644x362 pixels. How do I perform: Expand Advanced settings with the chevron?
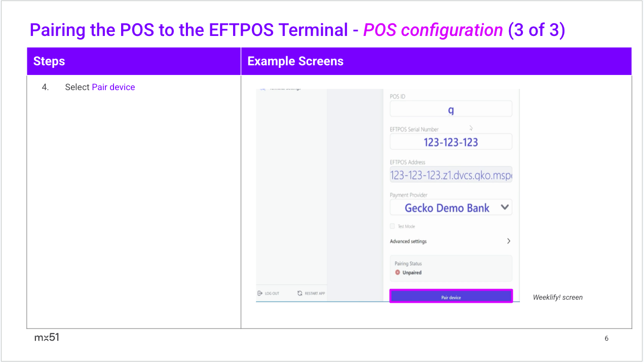[x=509, y=241]
